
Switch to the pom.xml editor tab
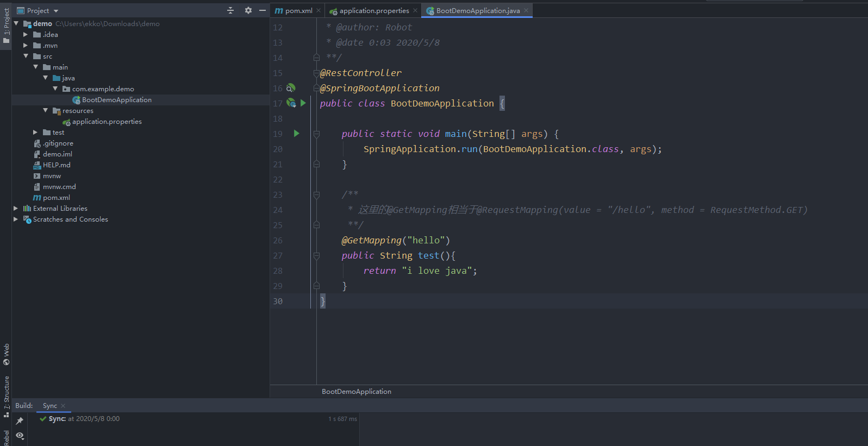[x=298, y=11]
